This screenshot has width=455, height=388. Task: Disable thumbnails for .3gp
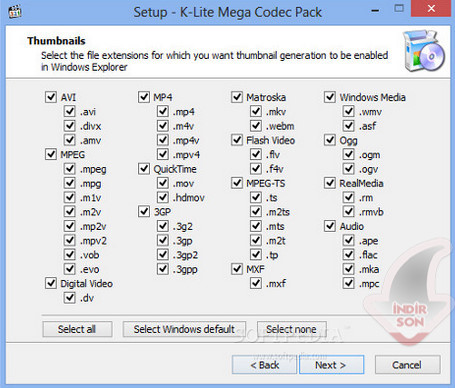(163, 241)
